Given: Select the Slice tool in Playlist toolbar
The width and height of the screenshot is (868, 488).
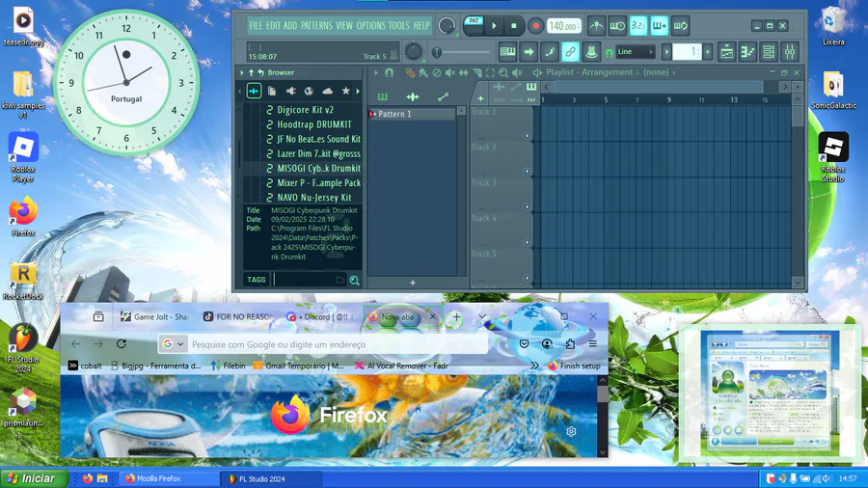Looking at the screenshot, I should coord(476,72).
